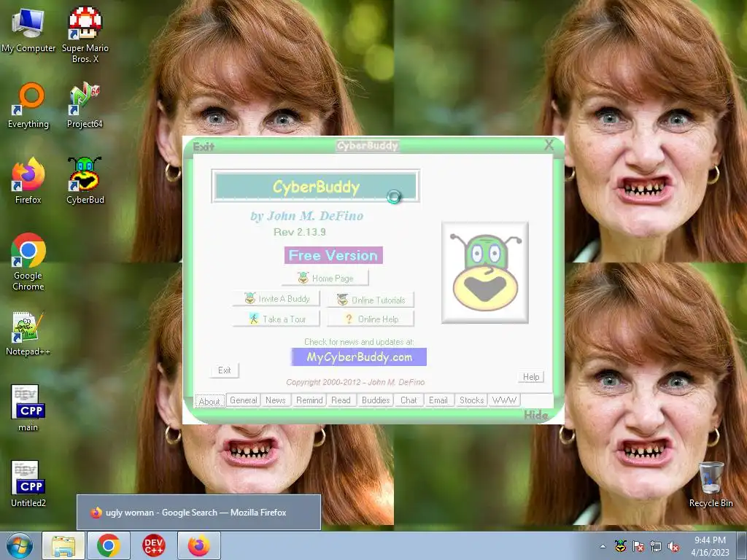Click the Invite A Buddy button

click(276, 298)
